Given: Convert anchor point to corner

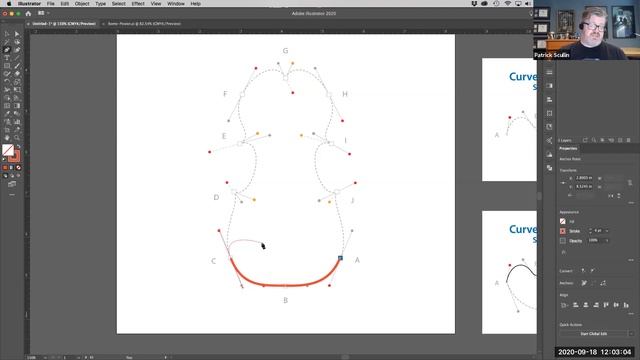Looking at the screenshot, I should 583,271.
